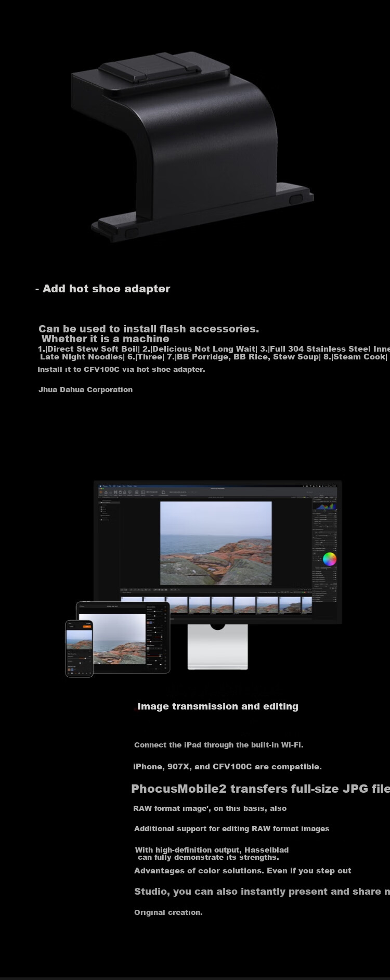Click the color wheel in the monitor's adjustment panel
The width and height of the screenshot is (390, 980).
click(x=330, y=559)
